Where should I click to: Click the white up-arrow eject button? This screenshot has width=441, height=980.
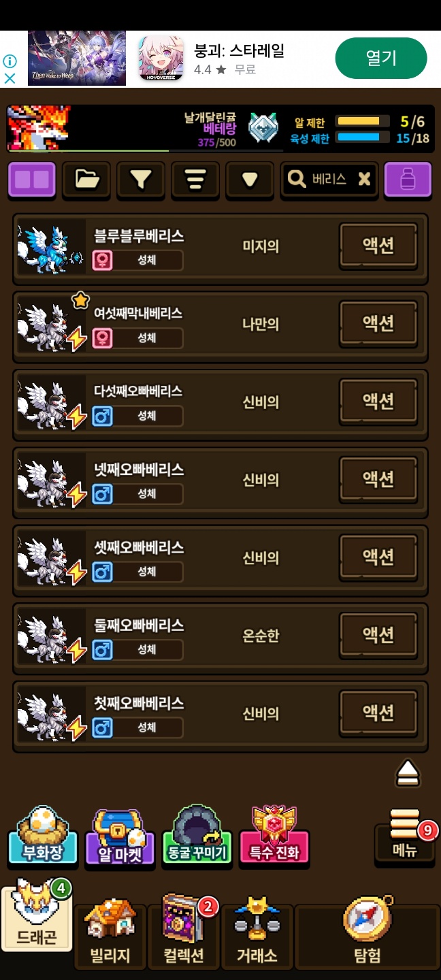point(408,773)
